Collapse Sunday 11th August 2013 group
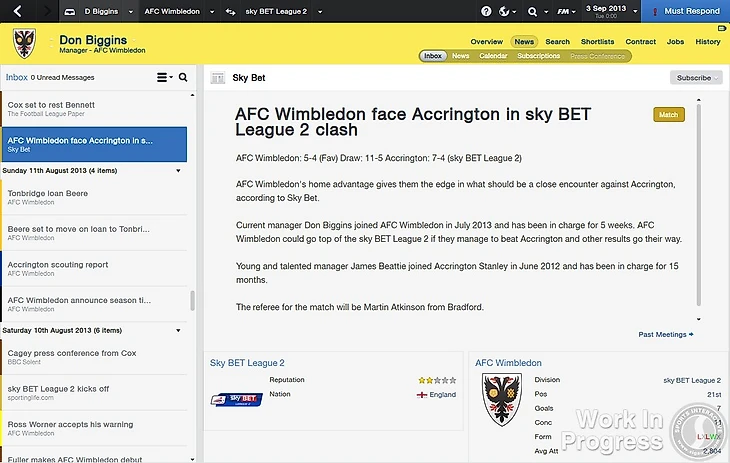The width and height of the screenshot is (730, 463). click(178, 170)
